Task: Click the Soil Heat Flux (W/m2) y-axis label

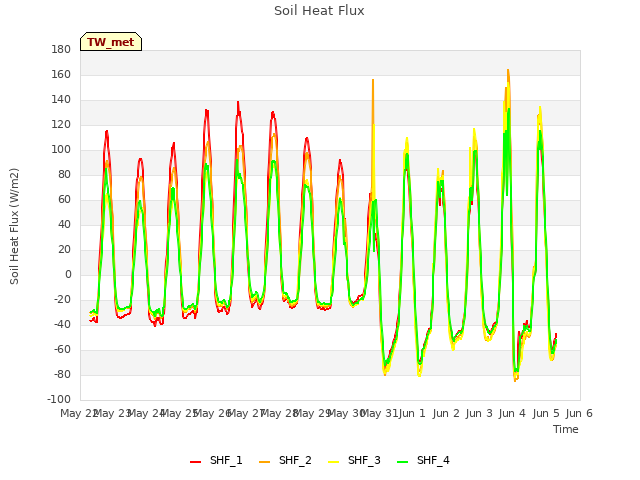Action: point(14,226)
